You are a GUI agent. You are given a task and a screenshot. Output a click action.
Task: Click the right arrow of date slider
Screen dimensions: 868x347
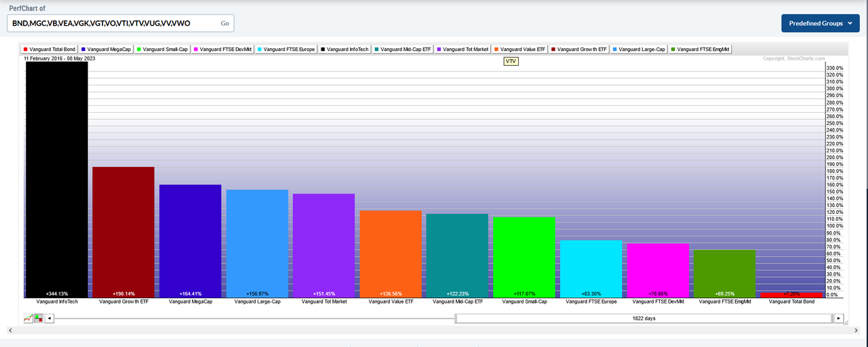pos(839,318)
